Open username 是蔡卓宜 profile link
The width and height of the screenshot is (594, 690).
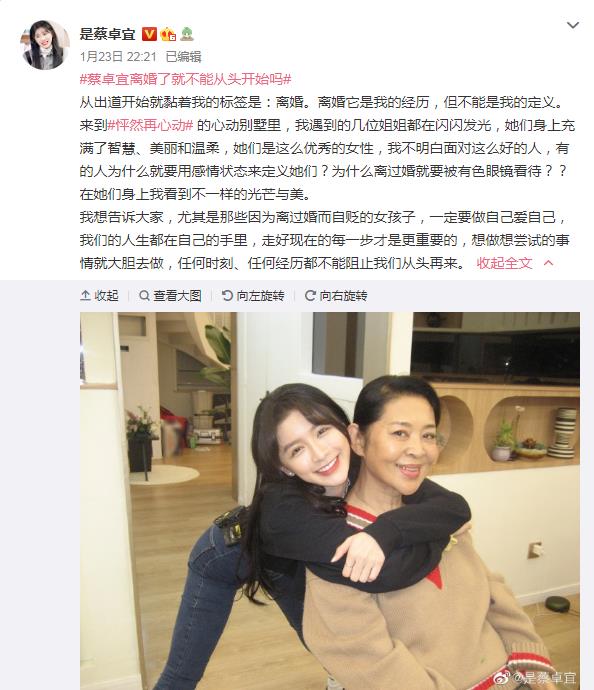tap(107, 34)
